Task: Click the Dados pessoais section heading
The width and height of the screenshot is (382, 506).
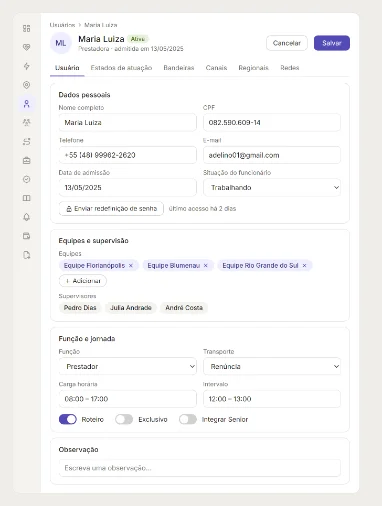Action: (84, 95)
